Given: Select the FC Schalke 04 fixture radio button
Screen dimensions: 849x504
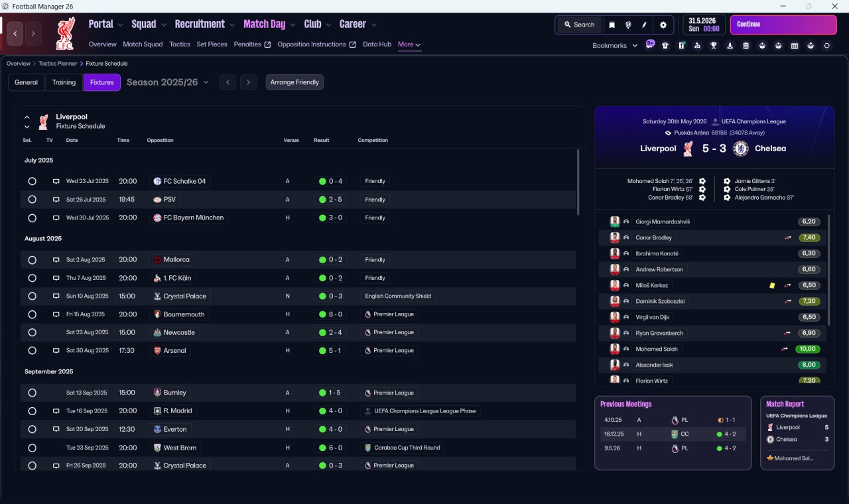Looking at the screenshot, I should [32, 181].
